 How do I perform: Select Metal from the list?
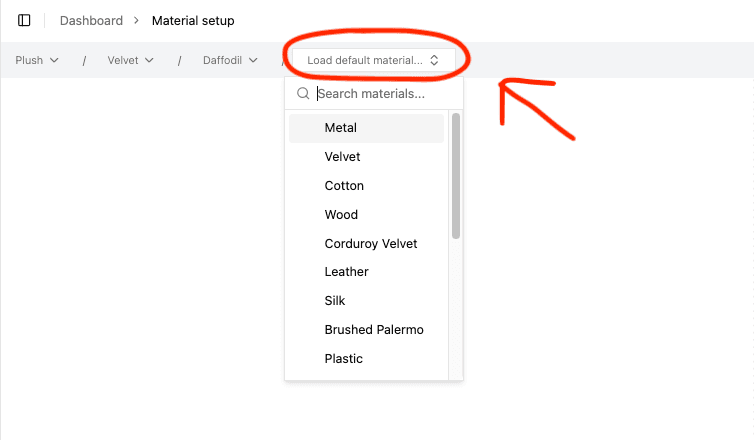coord(366,128)
